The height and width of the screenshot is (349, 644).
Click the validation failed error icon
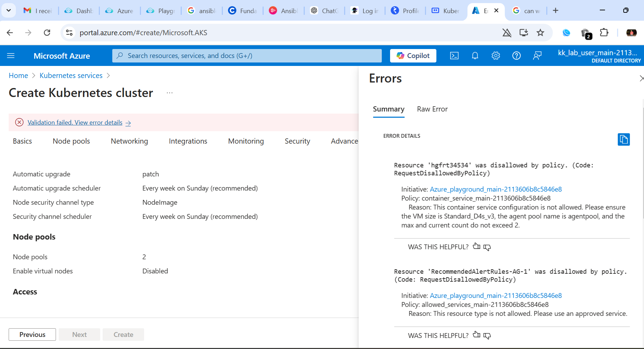tap(19, 122)
